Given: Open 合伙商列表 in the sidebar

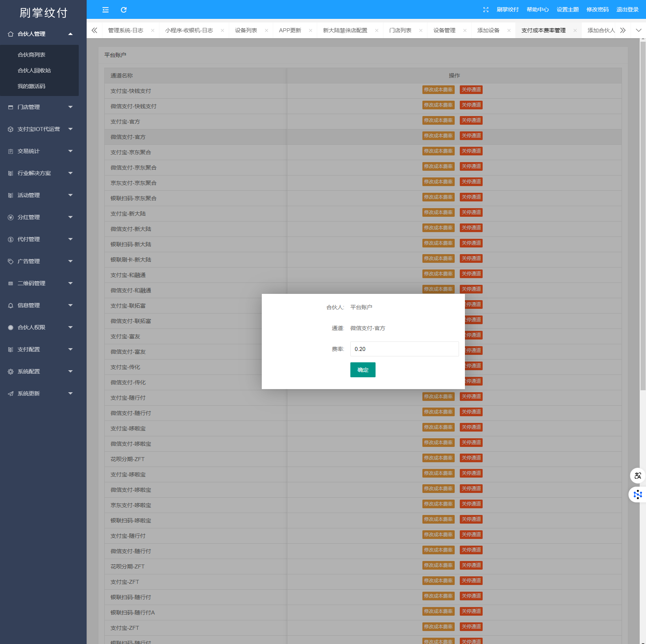Looking at the screenshot, I should point(31,55).
